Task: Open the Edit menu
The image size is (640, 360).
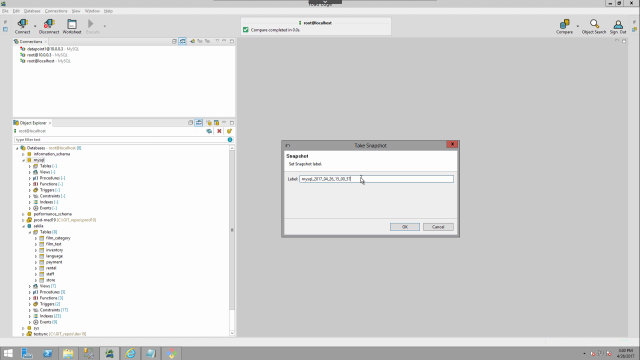Action: coord(16,11)
